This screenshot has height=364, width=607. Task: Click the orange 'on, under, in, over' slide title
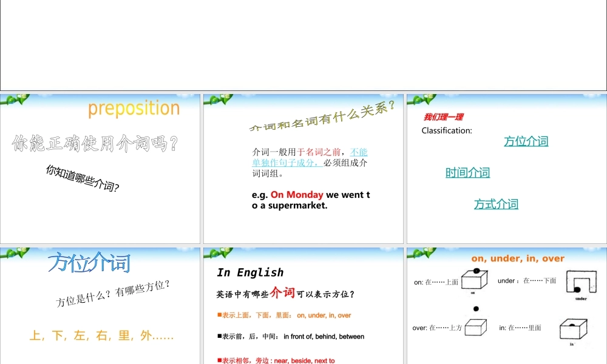pos(518,258)
